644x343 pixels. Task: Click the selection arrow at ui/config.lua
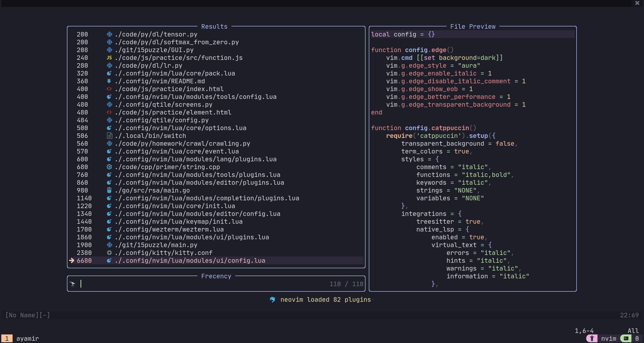click(72, 261)
